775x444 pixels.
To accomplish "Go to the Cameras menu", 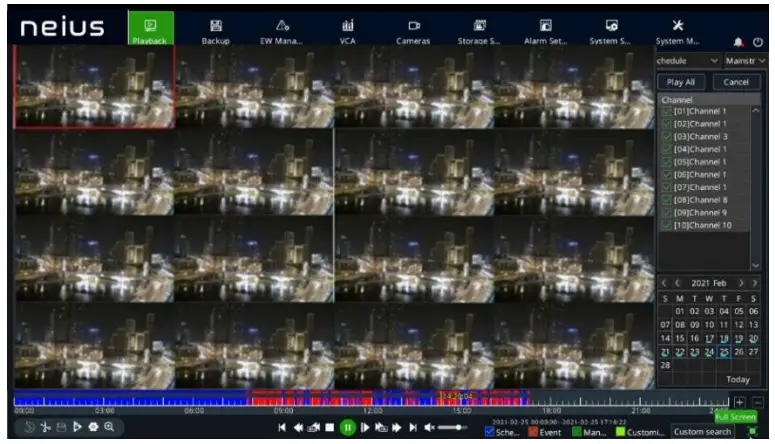I will [x=413, y=31].
